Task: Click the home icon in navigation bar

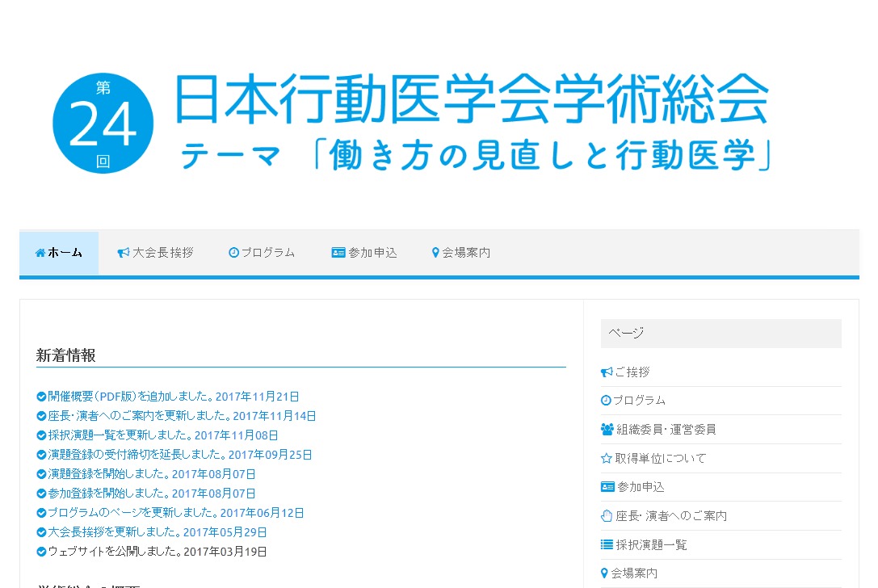Action: click(40, 253)
